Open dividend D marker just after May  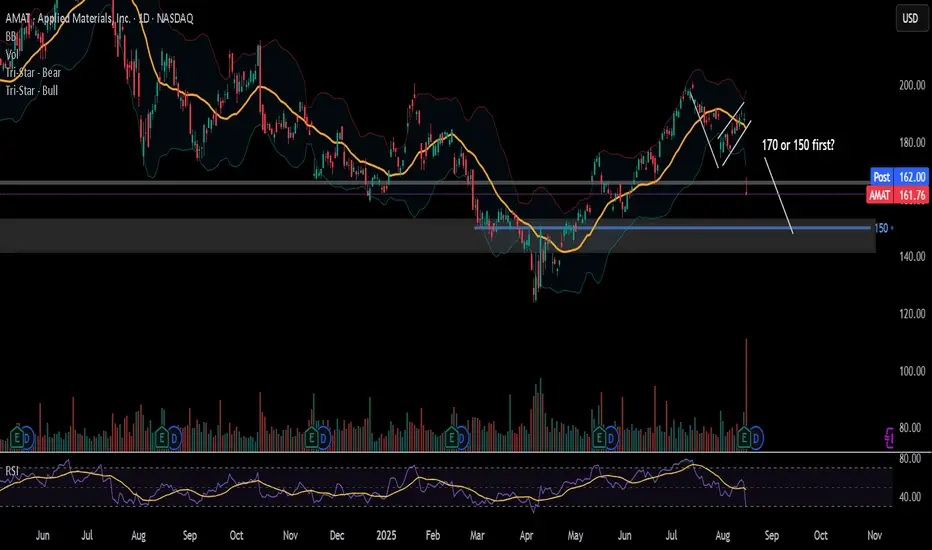[610, 439]
